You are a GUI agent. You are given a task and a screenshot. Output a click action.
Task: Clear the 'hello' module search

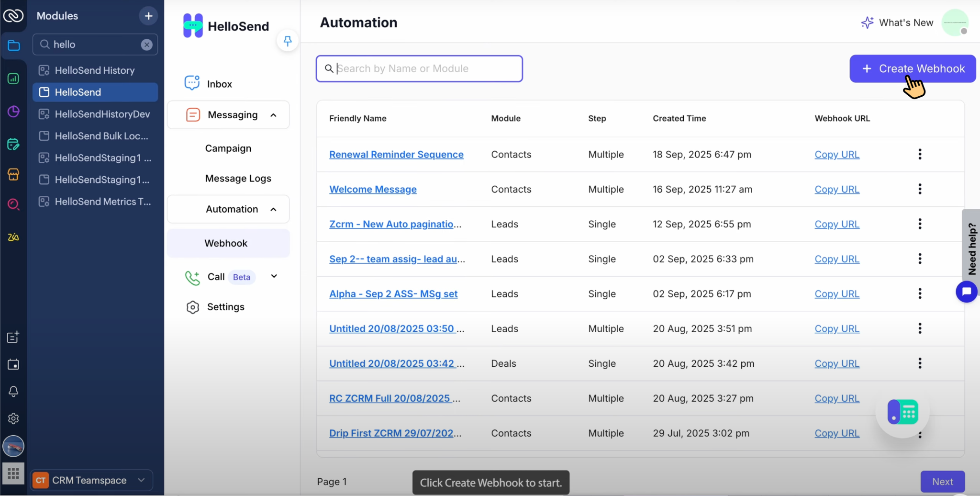coord(146,45)
